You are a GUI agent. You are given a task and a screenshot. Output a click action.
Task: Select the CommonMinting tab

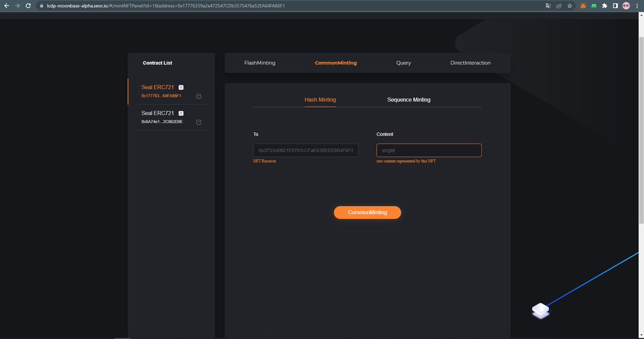point(336,63)
